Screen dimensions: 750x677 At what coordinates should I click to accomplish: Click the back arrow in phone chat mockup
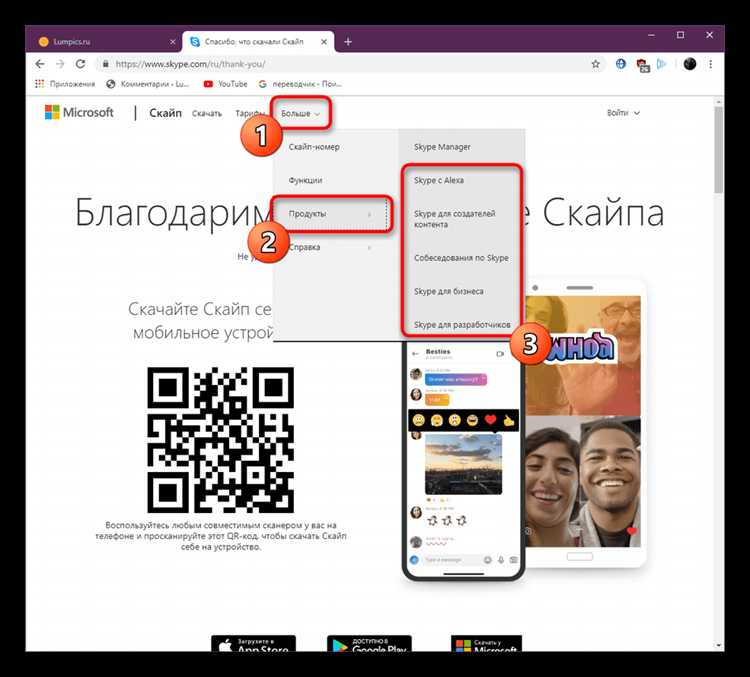[415, 354]
